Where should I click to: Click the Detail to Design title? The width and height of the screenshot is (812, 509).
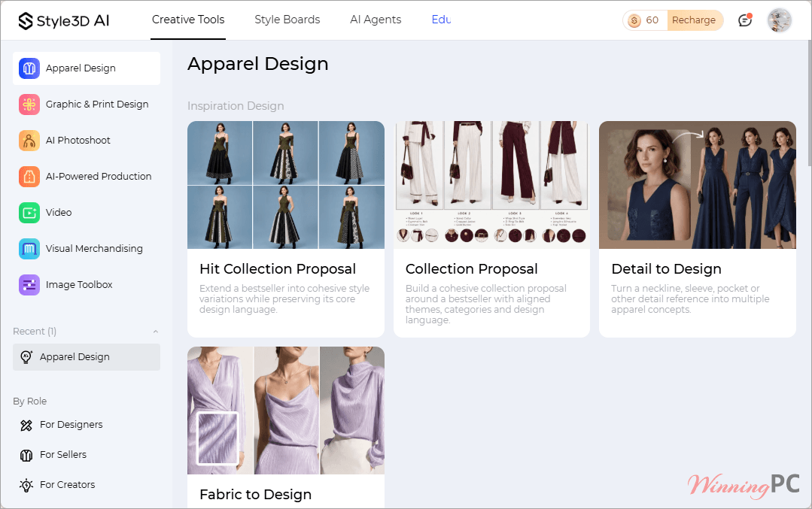[667, 269]
